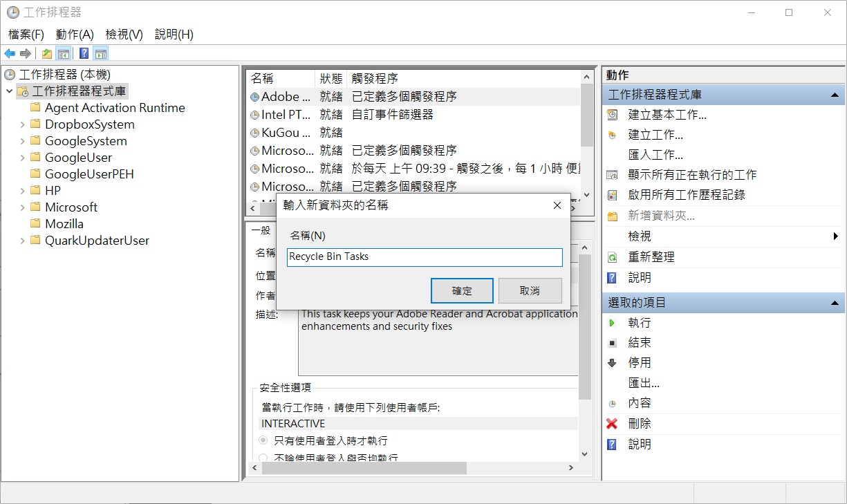The width and height of the screenshot is (847, 504).
Task: Click the Back arrow toolbar icon
Action: [x=10, y=54]
